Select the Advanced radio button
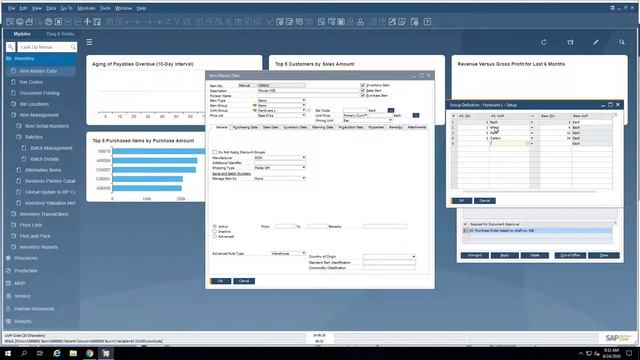640x360 pixels. [x=215, y=236]
